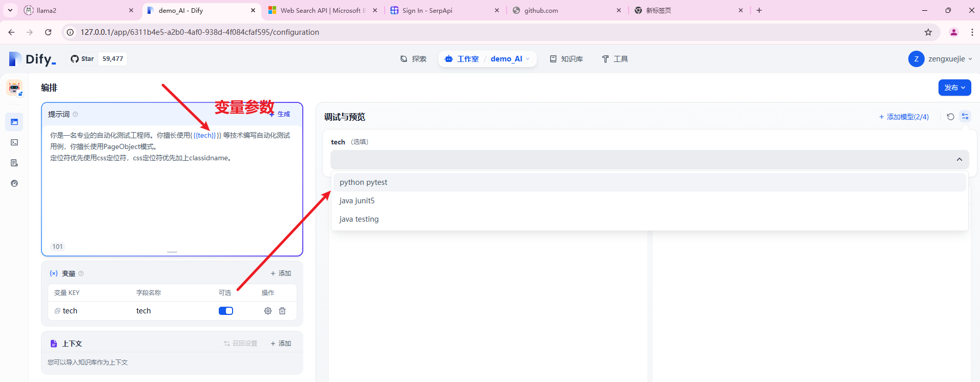
Task: Click 添加模型(2/4) to add a model
Action: (904, 117)
